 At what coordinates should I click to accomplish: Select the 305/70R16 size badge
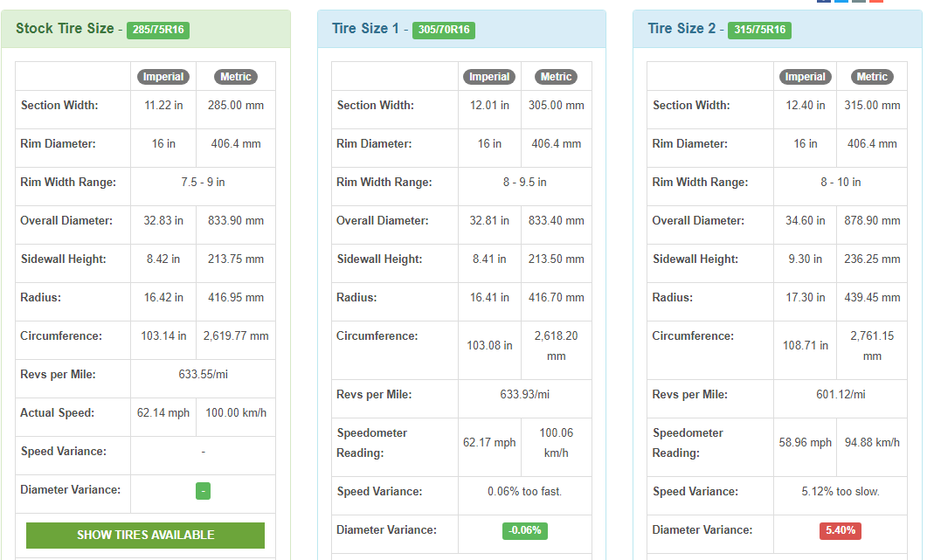coord(444,30)
